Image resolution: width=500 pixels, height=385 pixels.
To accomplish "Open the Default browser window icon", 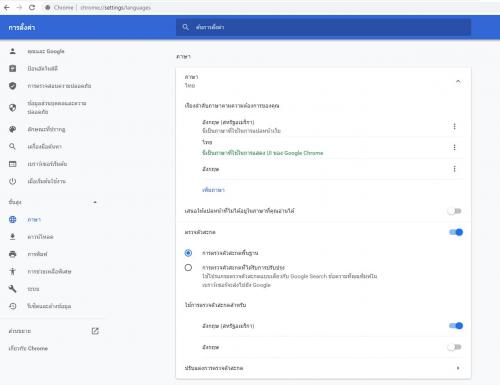I will click(13, 164).
